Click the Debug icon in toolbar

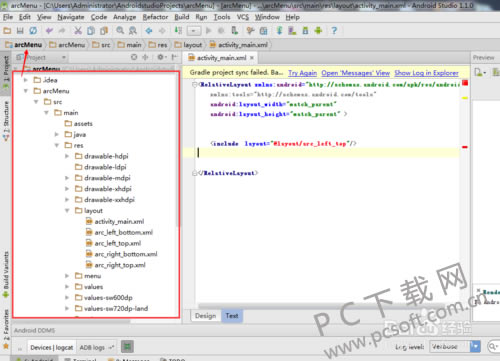(221, 31)
